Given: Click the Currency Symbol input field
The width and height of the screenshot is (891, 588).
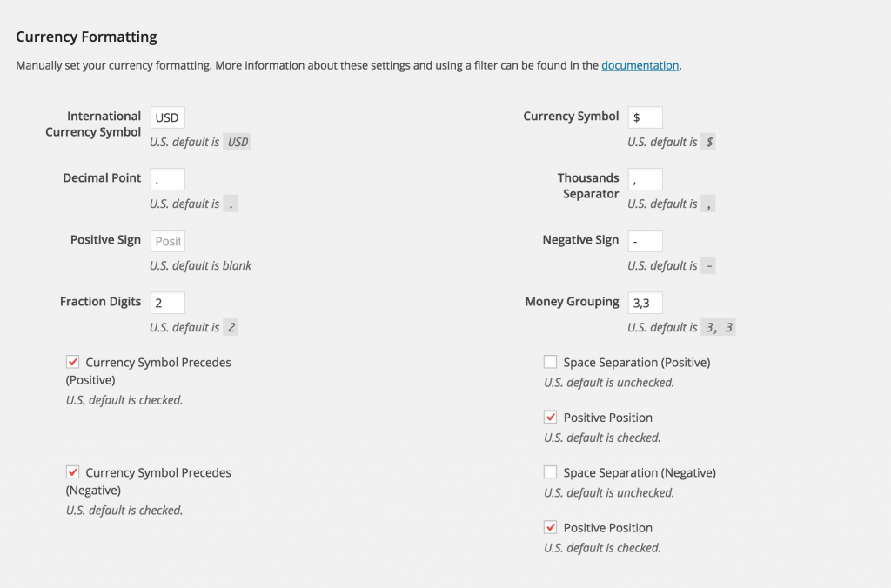Looking at the screenshot, I should tap(645, 117).
